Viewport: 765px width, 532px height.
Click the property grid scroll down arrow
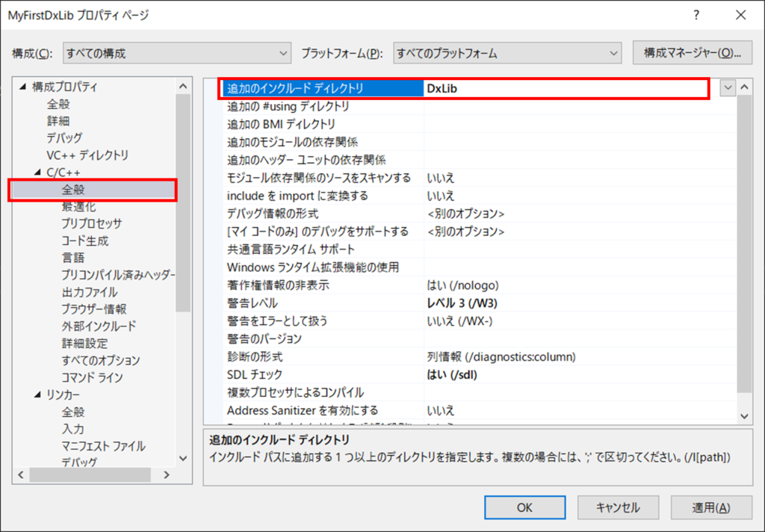pos(744,415)
